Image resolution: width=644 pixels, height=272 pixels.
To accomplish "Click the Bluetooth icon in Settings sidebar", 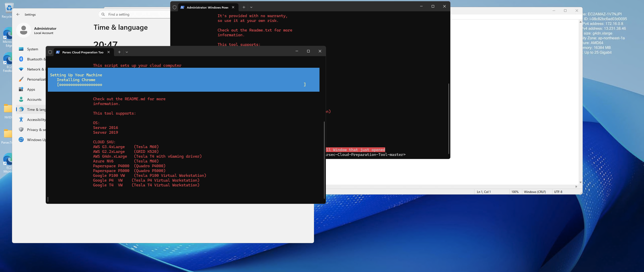I will 21,59.
